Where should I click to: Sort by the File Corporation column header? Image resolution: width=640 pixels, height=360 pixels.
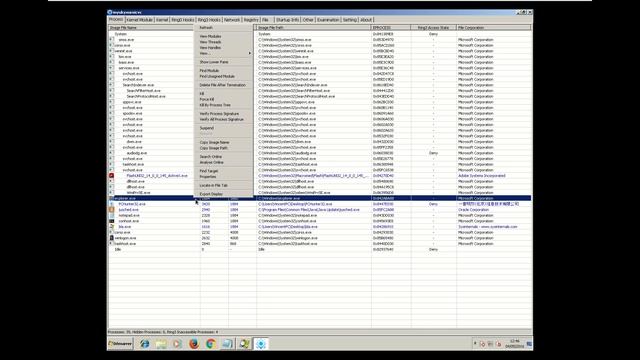point(494,28)
